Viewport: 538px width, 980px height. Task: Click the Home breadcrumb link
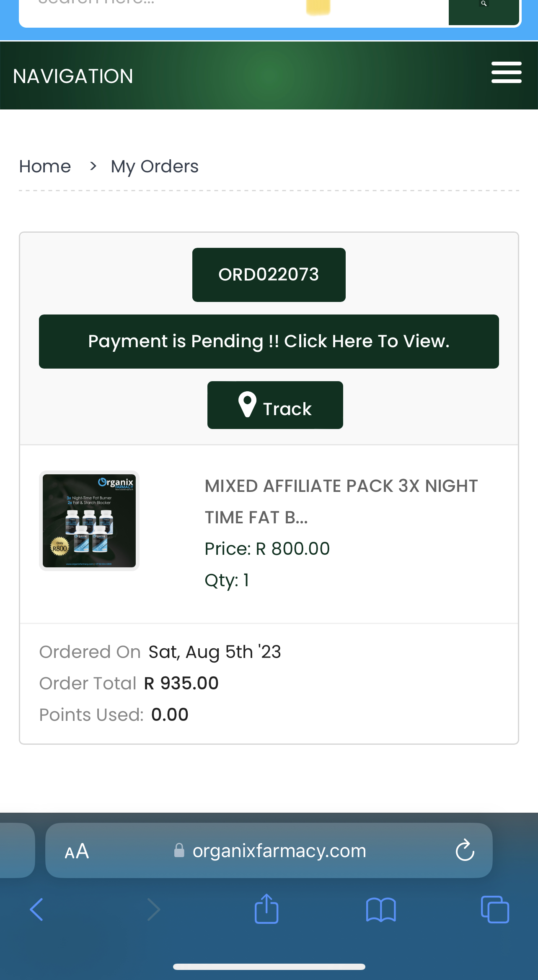pos(45,166)
